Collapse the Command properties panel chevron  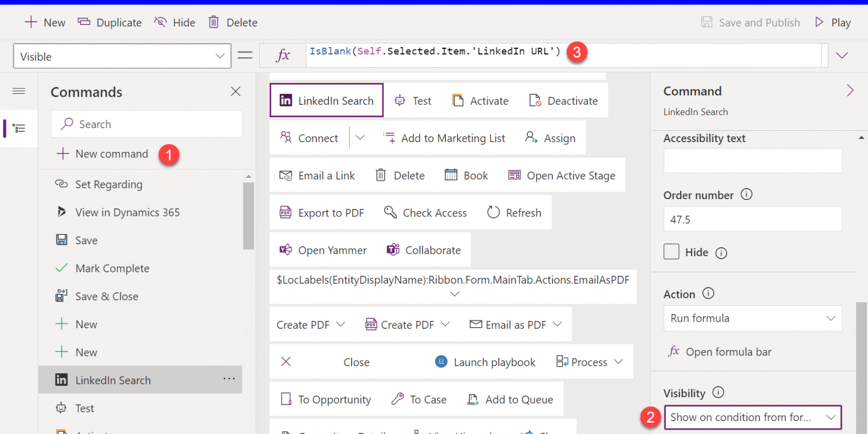(x=850, y=91)
